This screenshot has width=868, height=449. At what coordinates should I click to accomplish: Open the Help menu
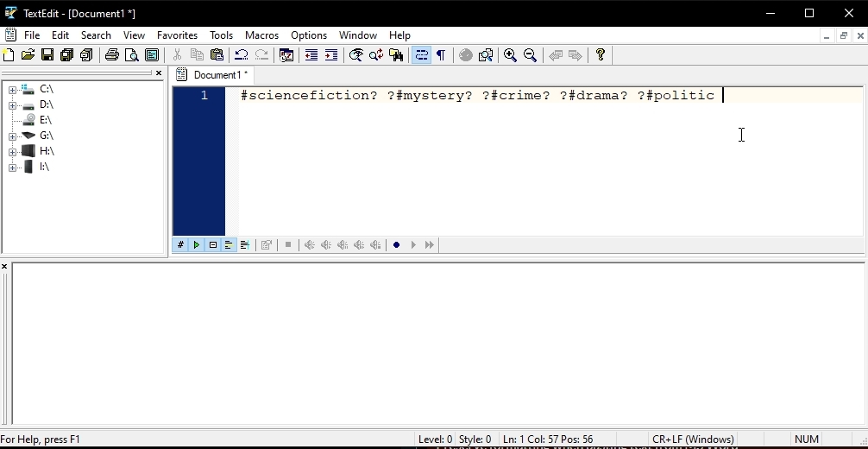click(399, 35)
